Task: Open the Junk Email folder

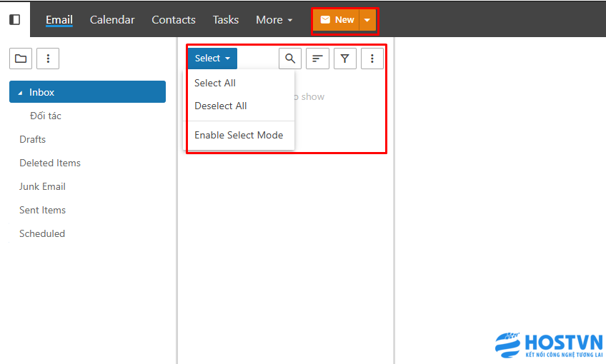Action: coord(42,186)
